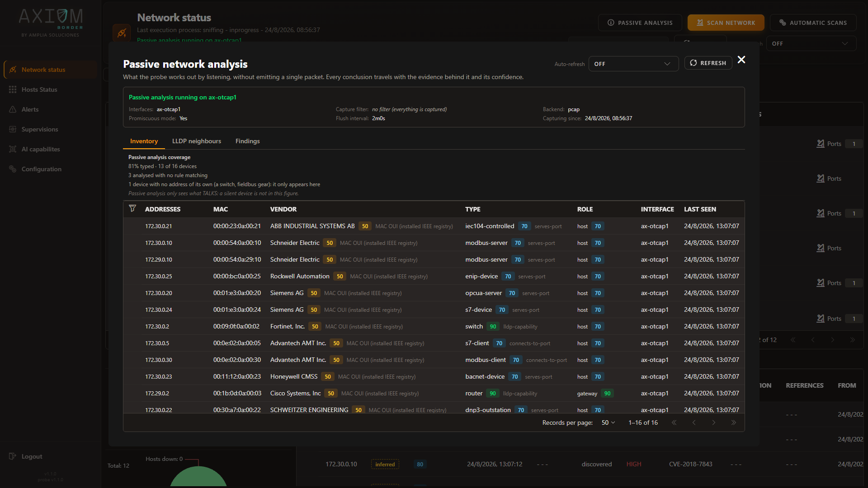Click the Automatic Scans icon
This screenshot has height=488, width=868.
[783, 23]
